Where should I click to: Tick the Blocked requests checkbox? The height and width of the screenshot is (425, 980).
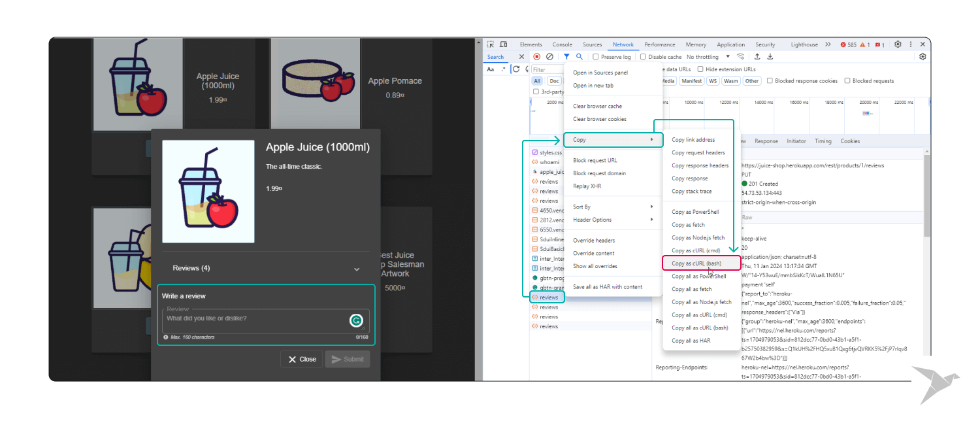point(847,81)
